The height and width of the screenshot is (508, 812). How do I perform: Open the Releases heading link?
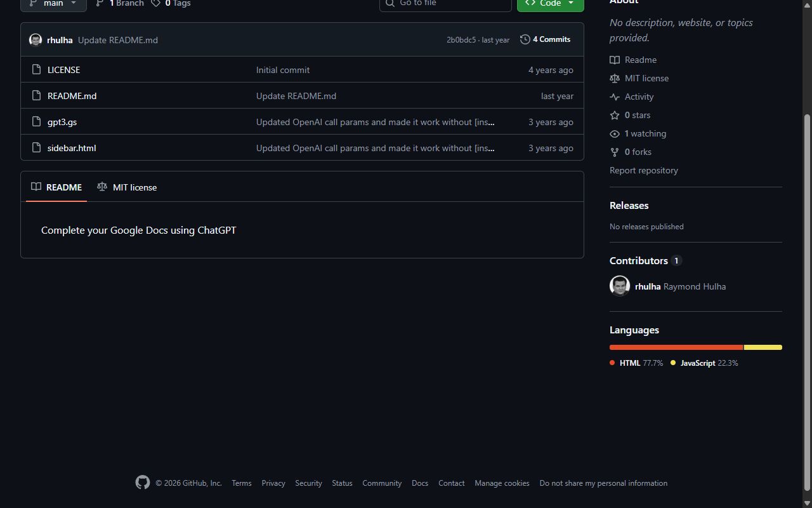629,206
